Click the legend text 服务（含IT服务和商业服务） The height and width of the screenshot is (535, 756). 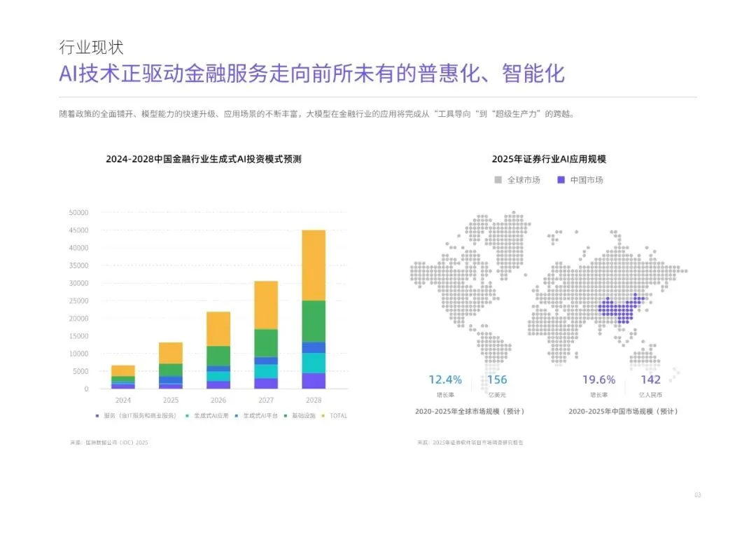tap(140, 416)
